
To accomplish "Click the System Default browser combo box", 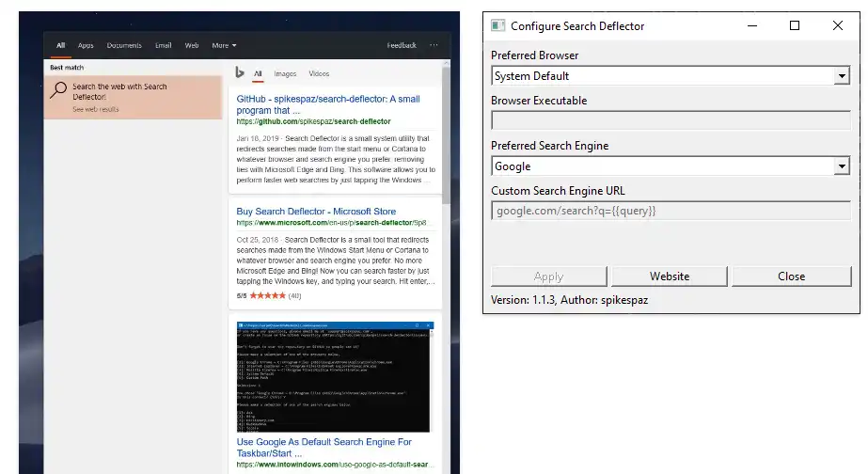I will [x=671, y=76].
